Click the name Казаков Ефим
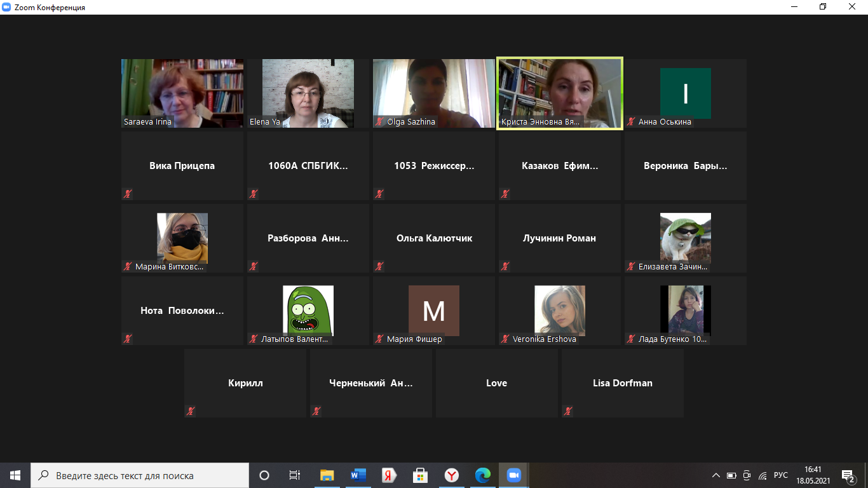Viewport: 868px width, 488px height. click(560, 166)
